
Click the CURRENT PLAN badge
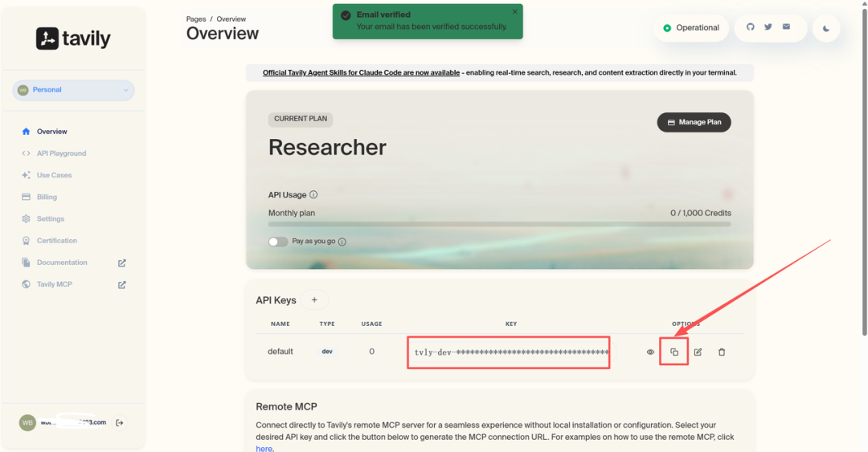301,119
